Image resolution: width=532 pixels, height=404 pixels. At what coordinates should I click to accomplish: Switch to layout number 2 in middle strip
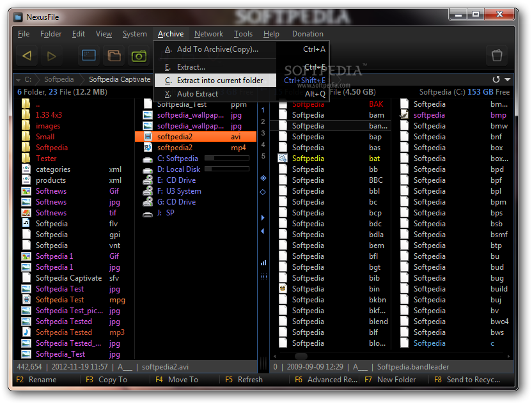click(x=263, y=122)
